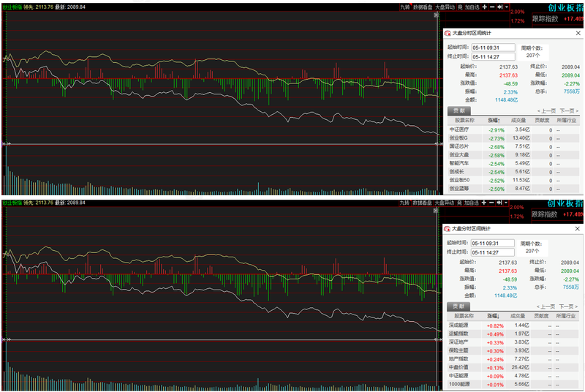
Task: Click the minus zoom icon in upper toolbar
Action: (492, 7)
